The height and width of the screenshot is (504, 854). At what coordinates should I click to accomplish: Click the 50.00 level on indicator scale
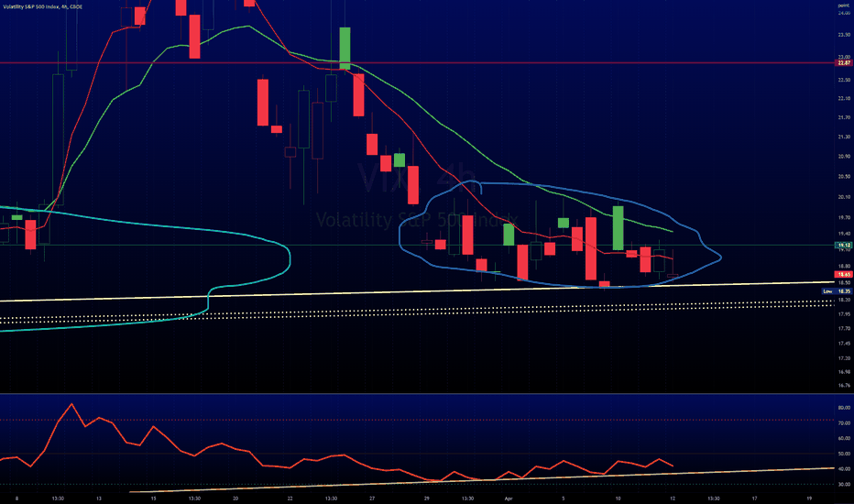click(844, 454)
